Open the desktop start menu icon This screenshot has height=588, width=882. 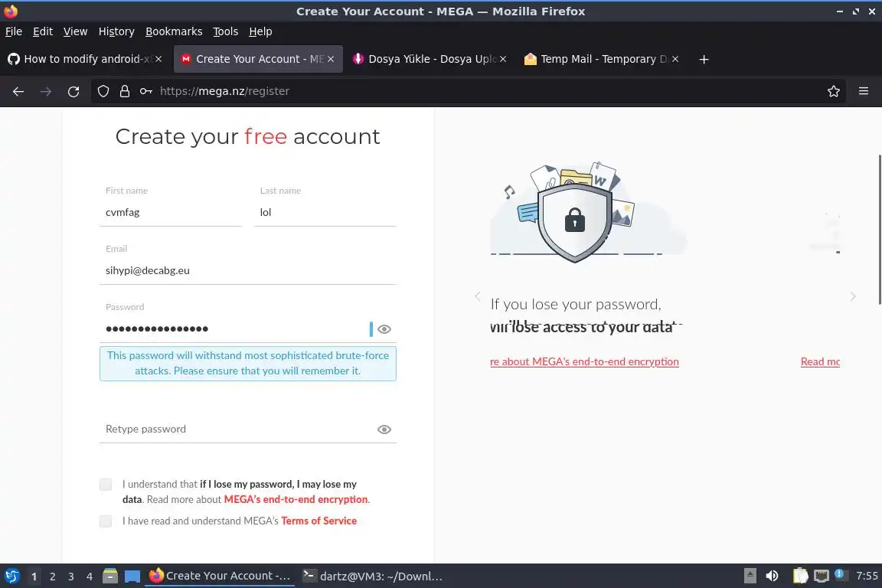click(x=11, y=577)
